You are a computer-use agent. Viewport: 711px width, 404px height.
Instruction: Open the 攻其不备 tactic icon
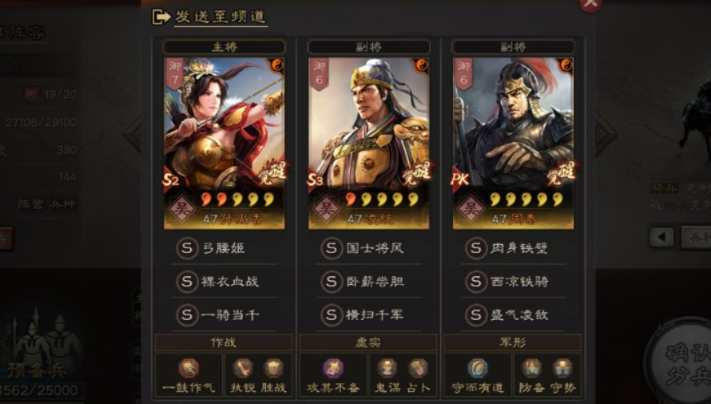[333, 368]
